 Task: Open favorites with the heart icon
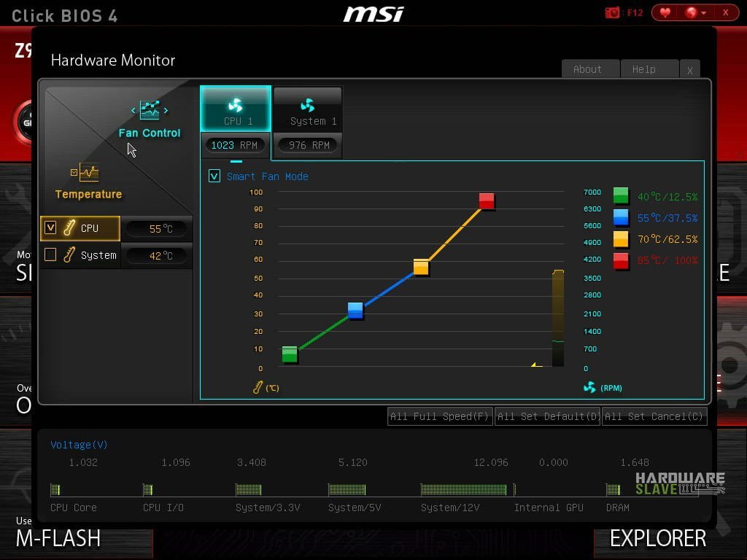tap(665, 12)
